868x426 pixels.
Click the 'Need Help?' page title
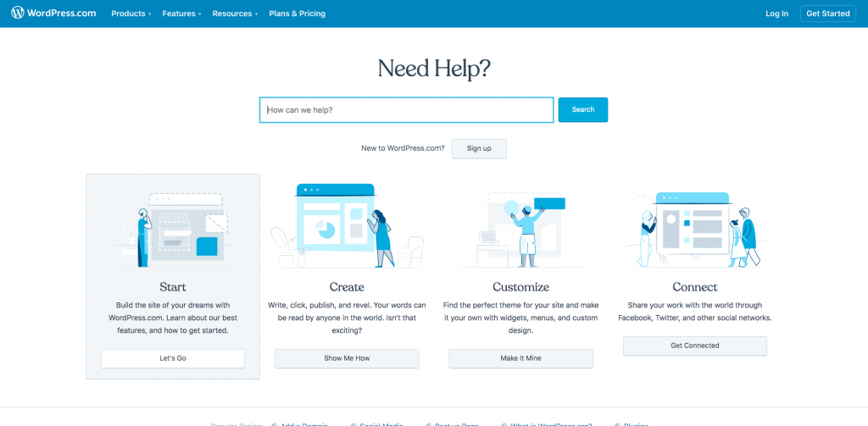[x=434, y=69]
